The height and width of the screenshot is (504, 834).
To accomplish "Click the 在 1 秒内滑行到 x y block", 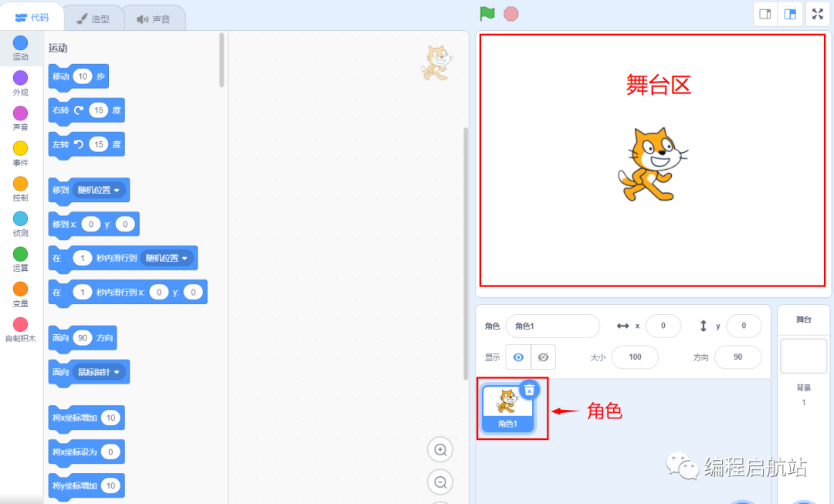I will pos(127,293).
